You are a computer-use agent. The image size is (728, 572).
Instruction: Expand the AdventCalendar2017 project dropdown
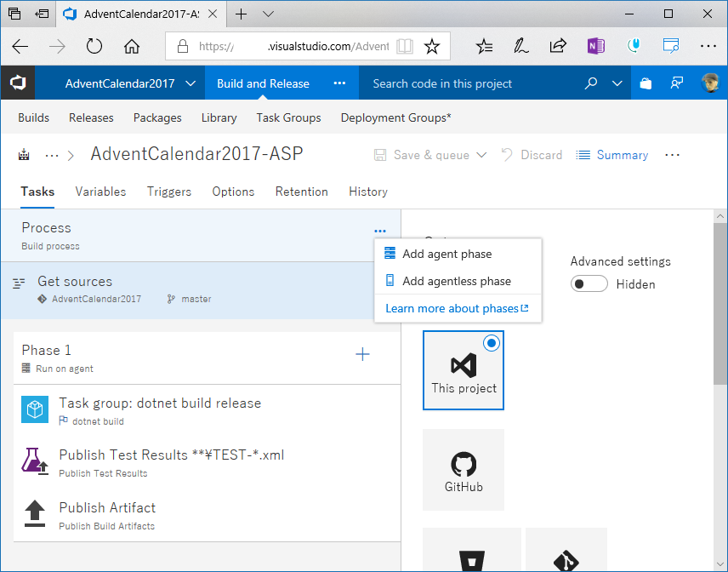point(191,83)
